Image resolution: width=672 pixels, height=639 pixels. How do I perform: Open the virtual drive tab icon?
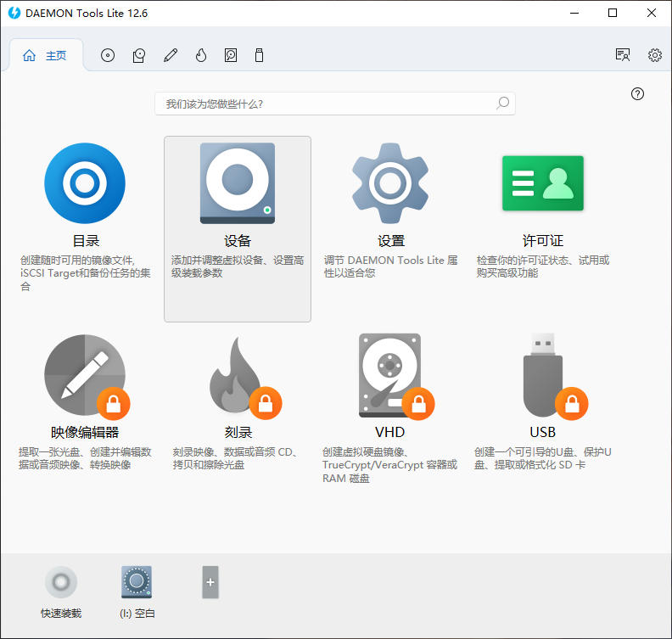point(139,55)
